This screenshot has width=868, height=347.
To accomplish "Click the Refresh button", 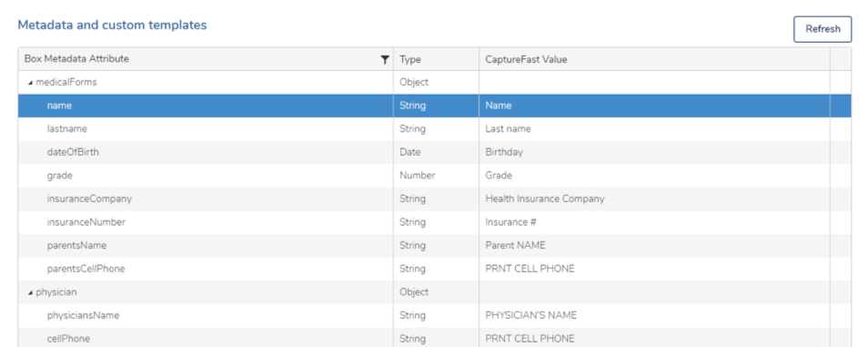I will click(x=823, y=29).
